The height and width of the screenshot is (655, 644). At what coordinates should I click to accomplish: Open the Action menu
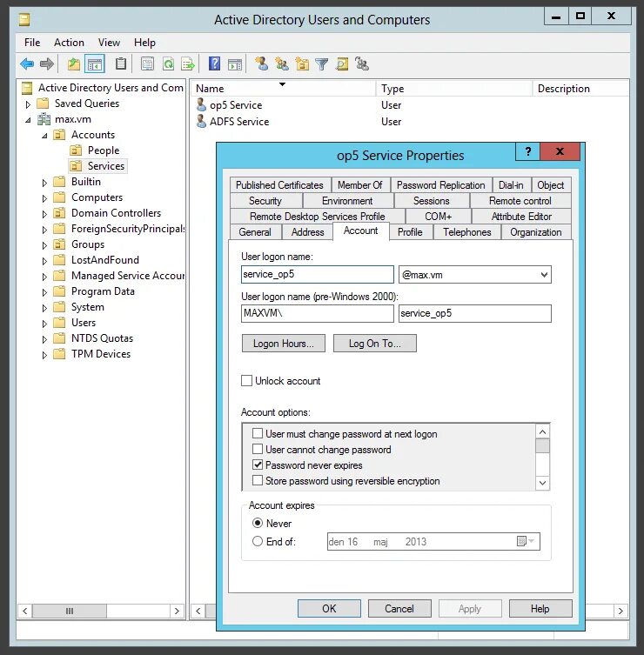[x=69, y=43]
